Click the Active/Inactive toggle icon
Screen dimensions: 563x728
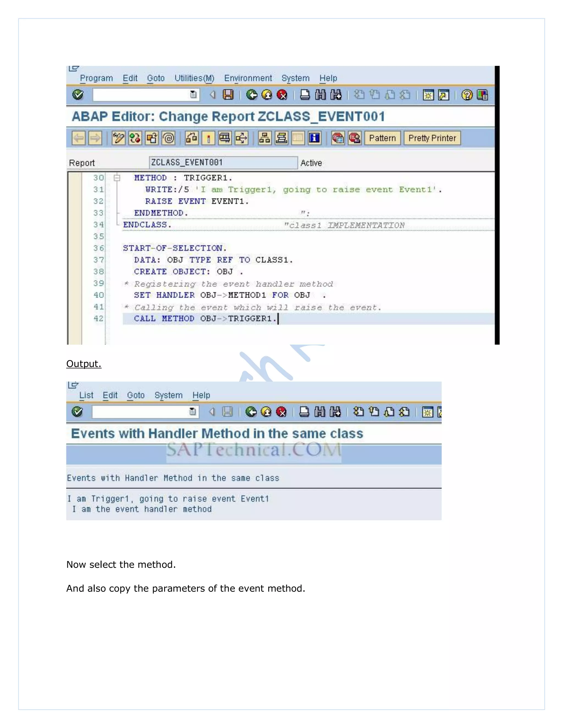(135, 138)
